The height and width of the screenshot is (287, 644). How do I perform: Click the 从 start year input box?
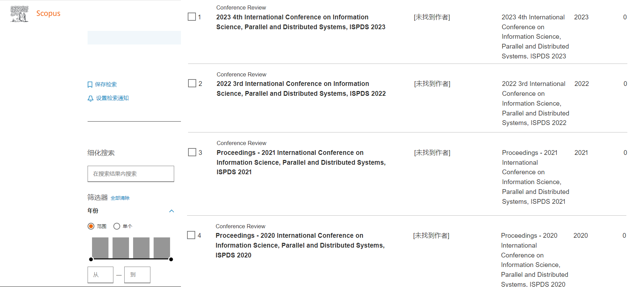pyautogui.click(x=100, y=275)
